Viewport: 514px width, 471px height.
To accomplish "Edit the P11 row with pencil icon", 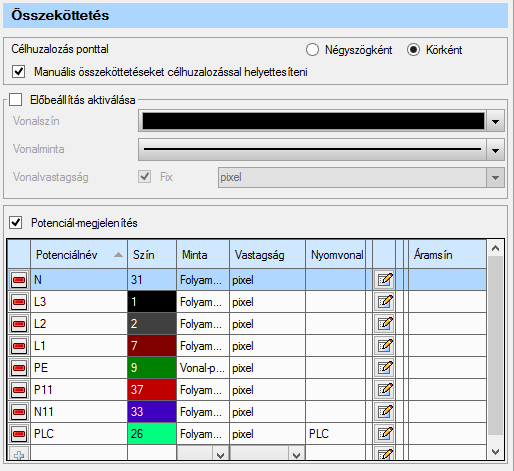I will point(384,390).
